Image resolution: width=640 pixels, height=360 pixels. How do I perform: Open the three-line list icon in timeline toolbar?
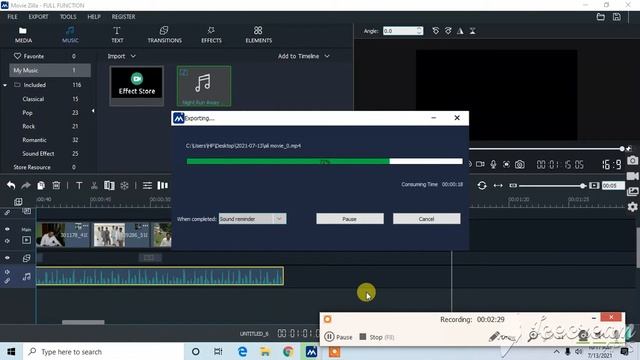pyautogui.click(x=147, y=186)
